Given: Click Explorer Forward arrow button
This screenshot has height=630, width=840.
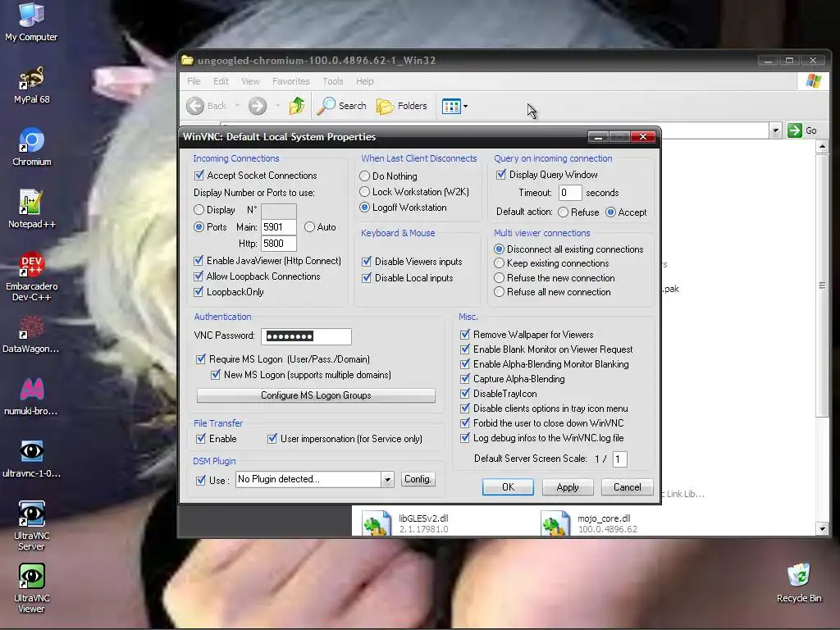Looking at the screenshot, I should tap(258, 106).
